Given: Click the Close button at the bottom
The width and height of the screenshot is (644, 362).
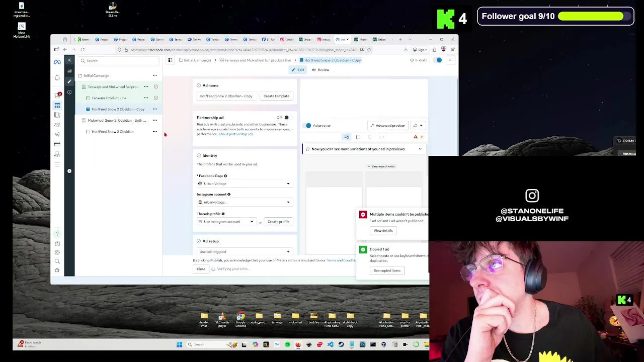Looking at the screenshot, I should tap(201, 269).
